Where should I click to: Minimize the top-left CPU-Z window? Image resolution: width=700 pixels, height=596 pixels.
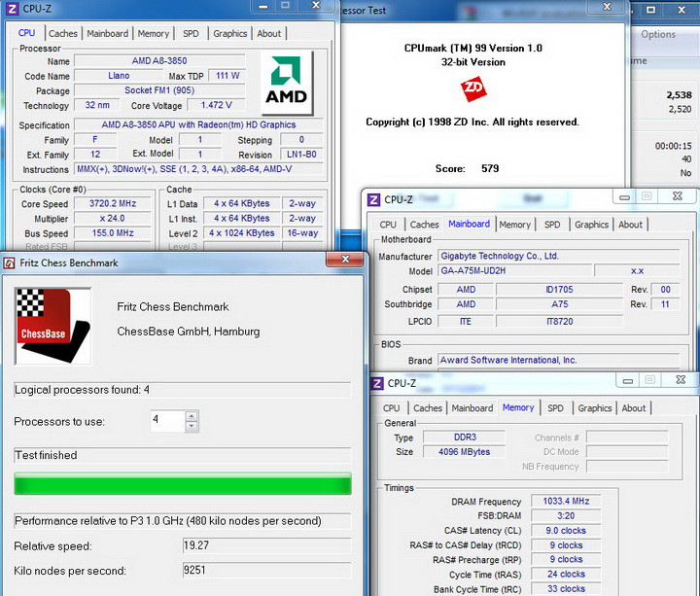[262, 6]
